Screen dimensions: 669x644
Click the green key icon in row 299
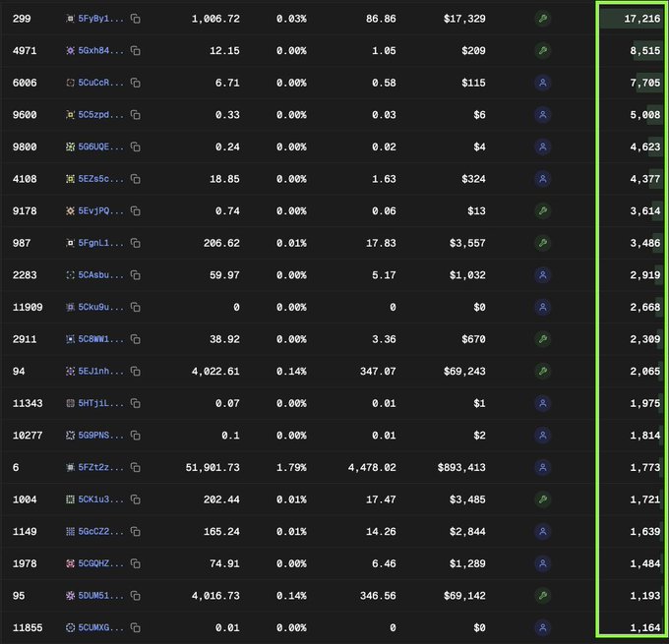(x=543, y=19)
